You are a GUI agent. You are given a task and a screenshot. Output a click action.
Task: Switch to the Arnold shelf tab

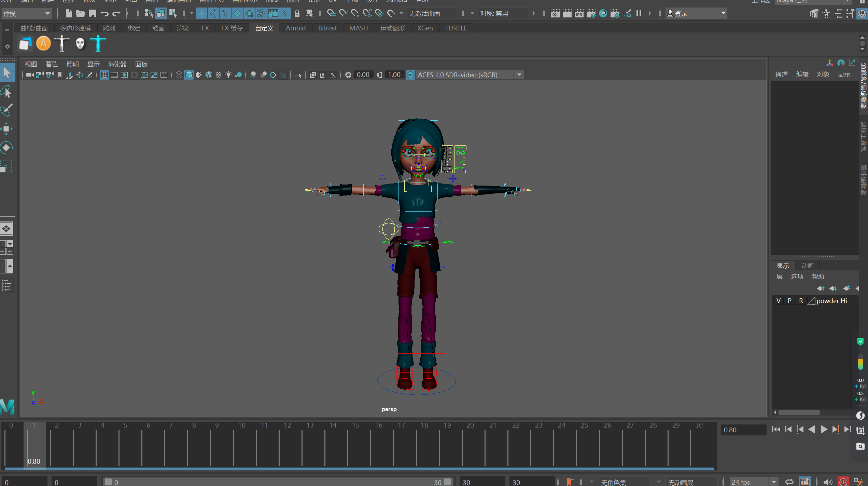(296, 28)
